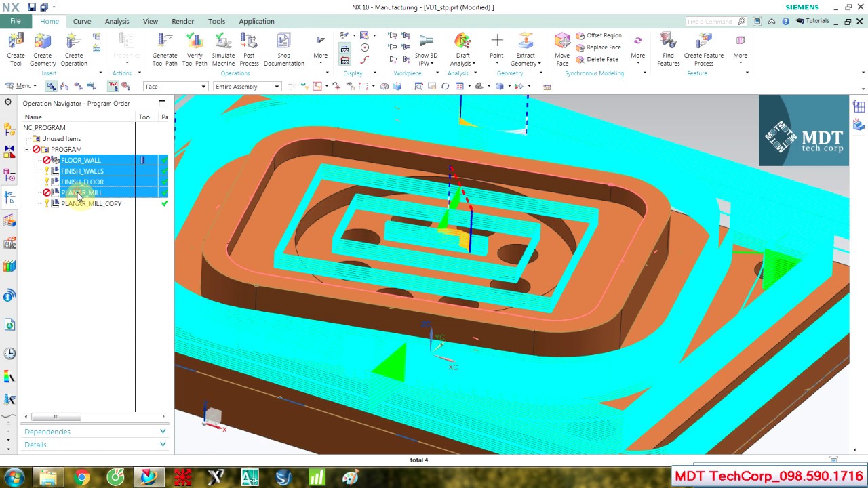Run Verify Tool Path
868x488 pixels.
(x=195, y=49)
